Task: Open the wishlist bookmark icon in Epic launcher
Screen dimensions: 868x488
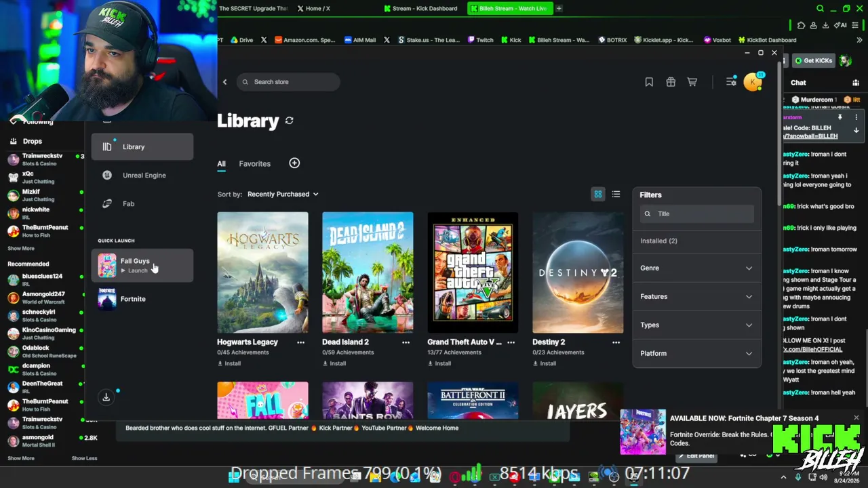Action: 649,82
